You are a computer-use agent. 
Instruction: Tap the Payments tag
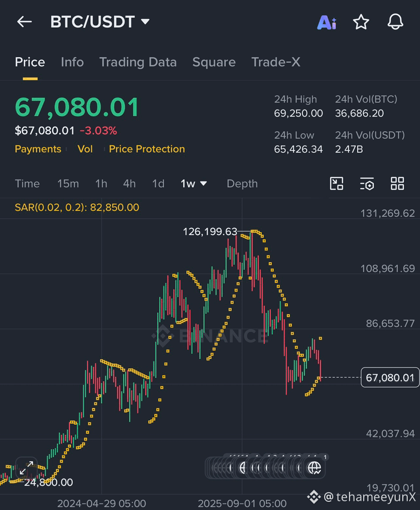(38, 149)
